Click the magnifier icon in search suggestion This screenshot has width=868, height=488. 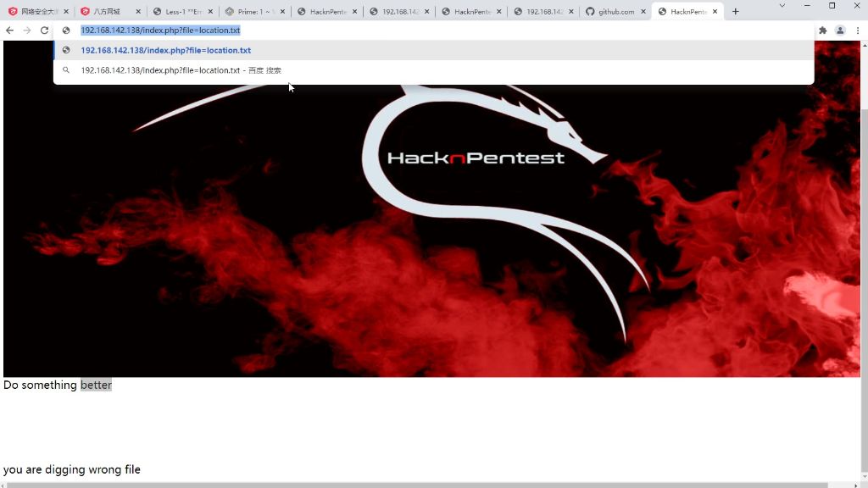point(66,70)
